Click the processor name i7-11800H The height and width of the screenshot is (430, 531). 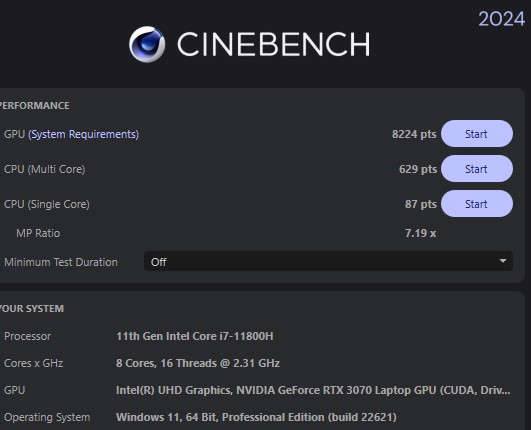[x=195, y=336]
